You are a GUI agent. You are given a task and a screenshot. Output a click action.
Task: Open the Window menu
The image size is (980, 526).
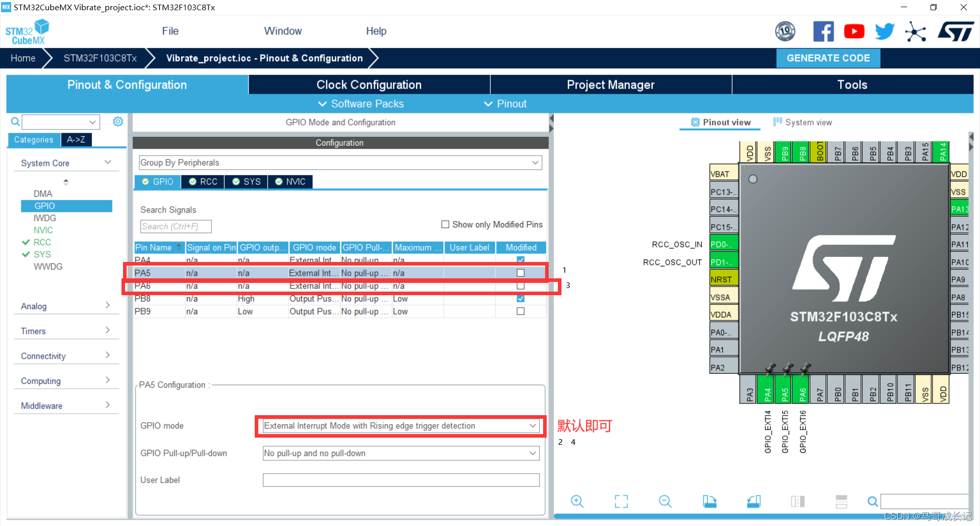pos(283,31)
